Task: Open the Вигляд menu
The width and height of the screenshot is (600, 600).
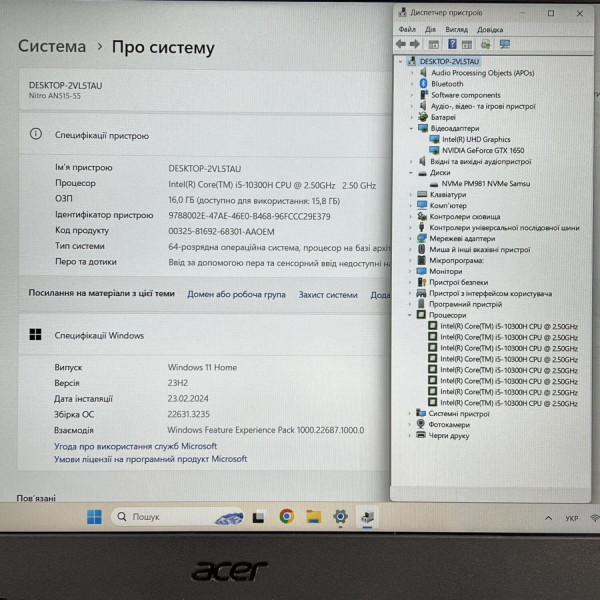Action: tap(457, 29)
